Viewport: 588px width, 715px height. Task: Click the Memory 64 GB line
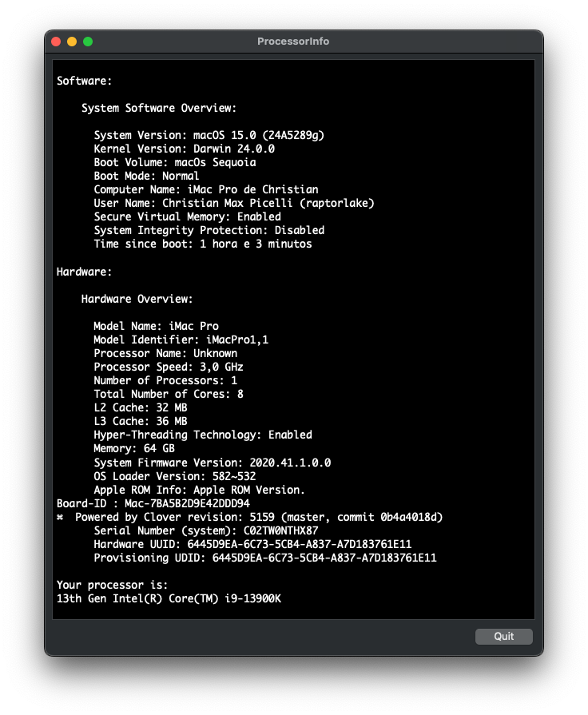(134, 449)
